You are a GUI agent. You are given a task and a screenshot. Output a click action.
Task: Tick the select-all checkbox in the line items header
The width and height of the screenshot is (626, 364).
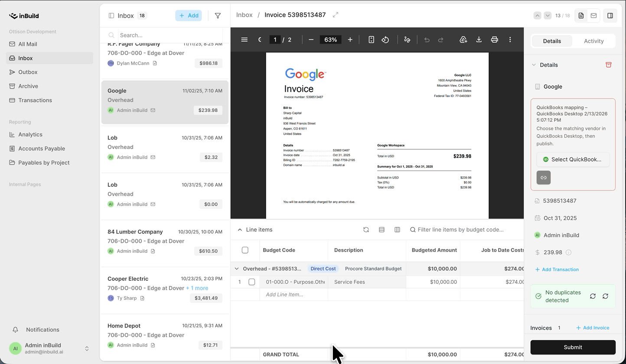[x=245, y=250]
